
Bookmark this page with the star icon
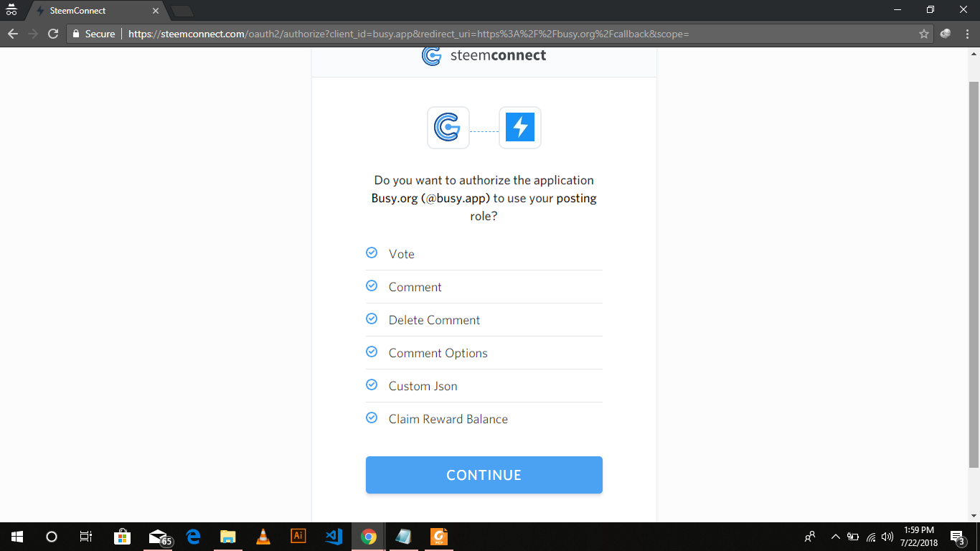pyautogui.click(x=924, y=34)
